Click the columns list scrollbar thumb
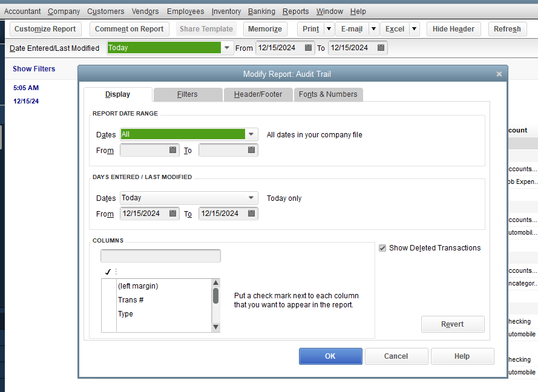 tap(216, 296)
